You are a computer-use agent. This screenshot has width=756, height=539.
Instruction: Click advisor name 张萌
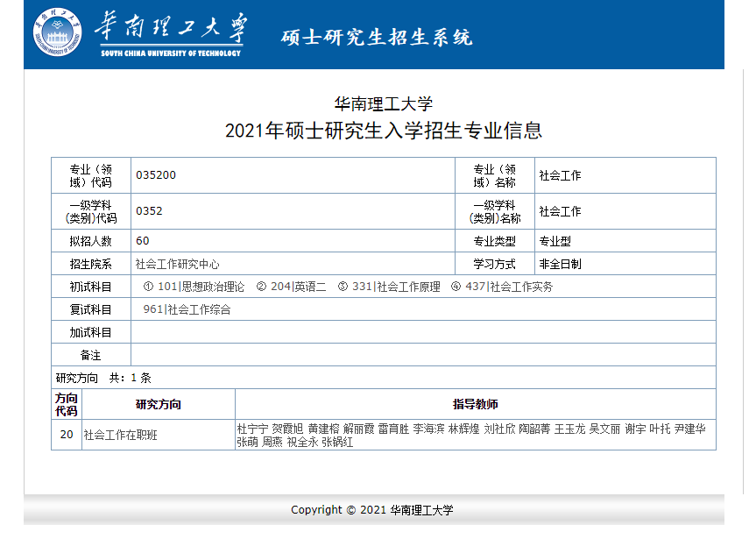point(247,442)
